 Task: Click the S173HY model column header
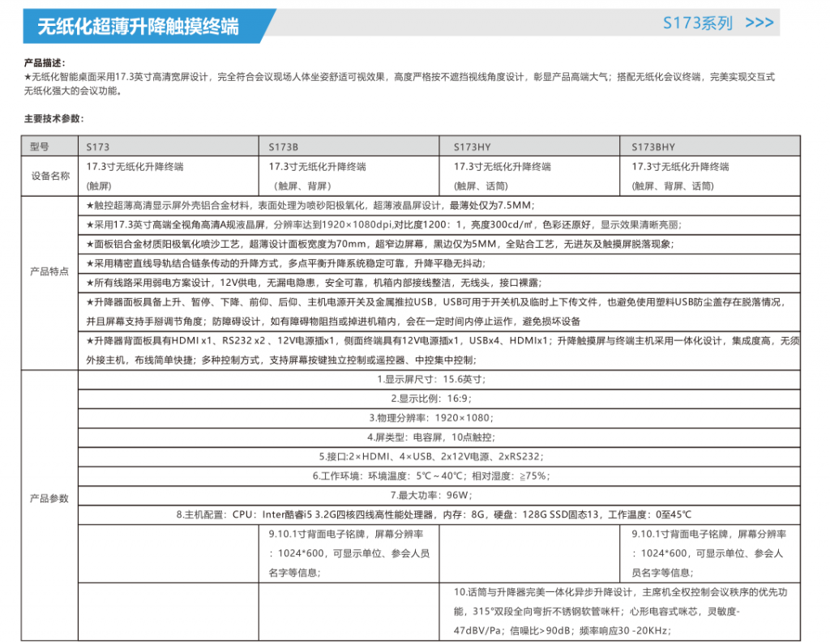472,147
